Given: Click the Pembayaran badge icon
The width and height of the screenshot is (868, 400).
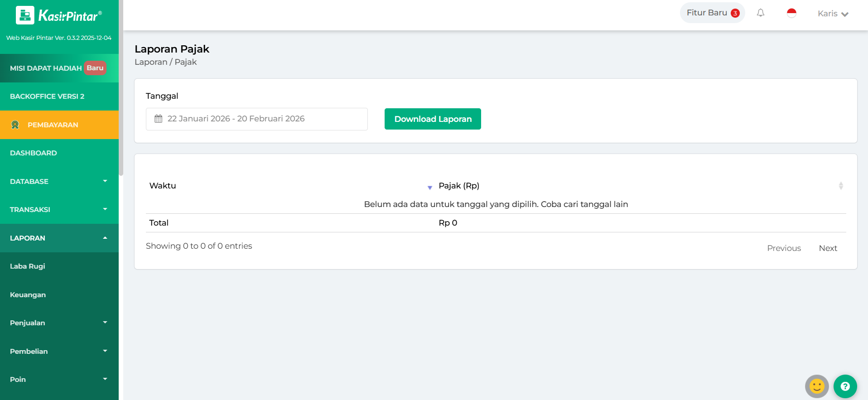Looking at the screenshot, I should point(15,125).
